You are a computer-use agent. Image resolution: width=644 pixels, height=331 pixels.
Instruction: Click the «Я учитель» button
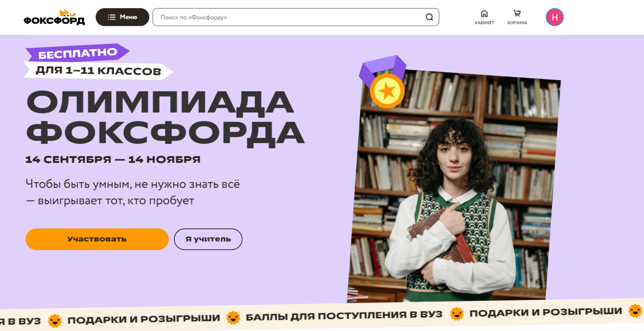pos(208,239)
